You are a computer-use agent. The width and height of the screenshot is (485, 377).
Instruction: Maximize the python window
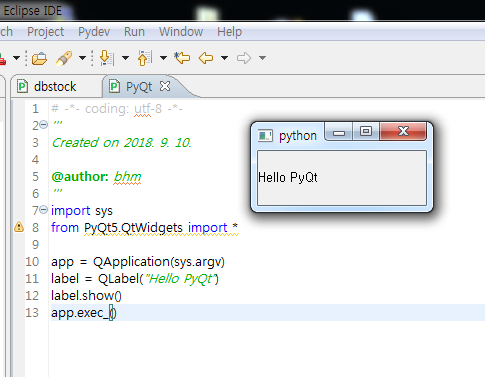pos(366,131)
